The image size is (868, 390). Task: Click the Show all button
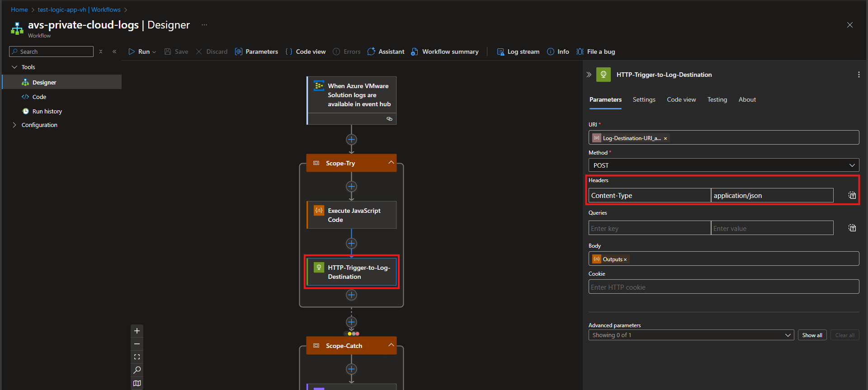812,335
